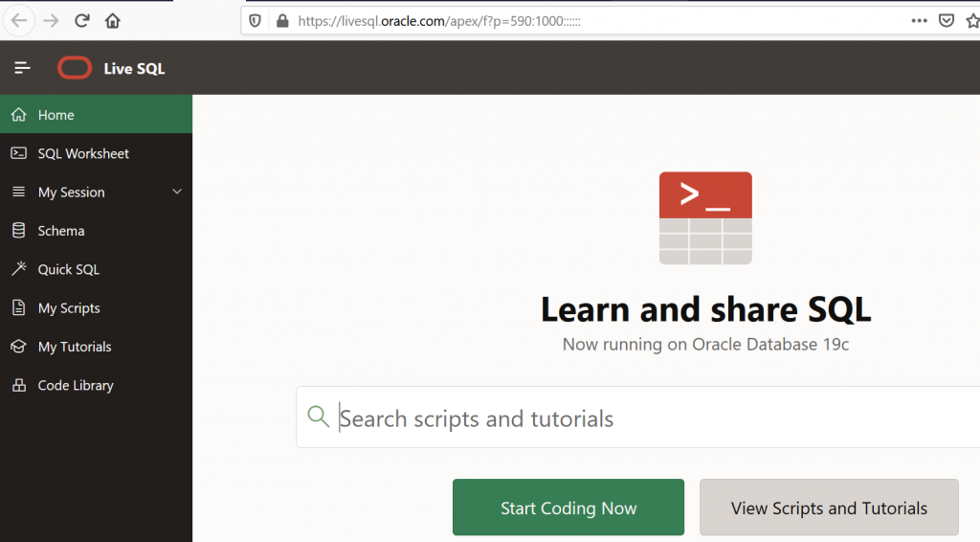
Task: Open My Tutorials in the sidebar
Action: coord(97,347)
